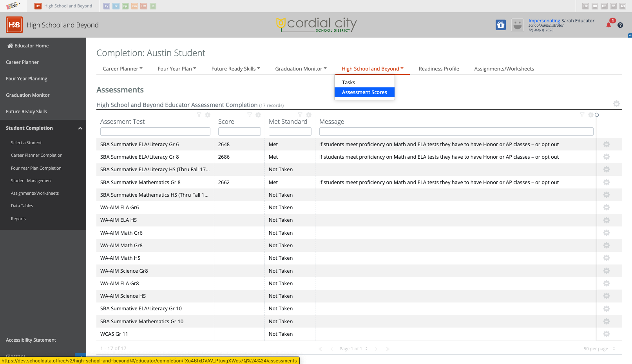Click the AD shortcut icon
The width and height of the screenshot is (632, 364).
point(623,6)
